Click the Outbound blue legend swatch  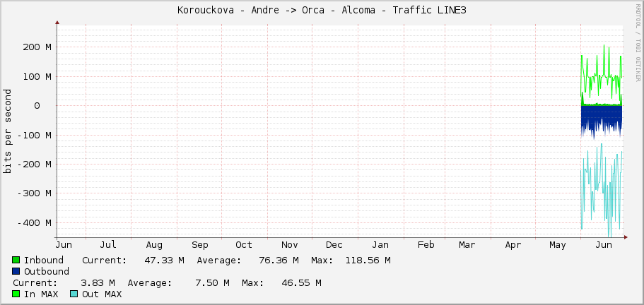pyautogui.click(x=16, y=271)
